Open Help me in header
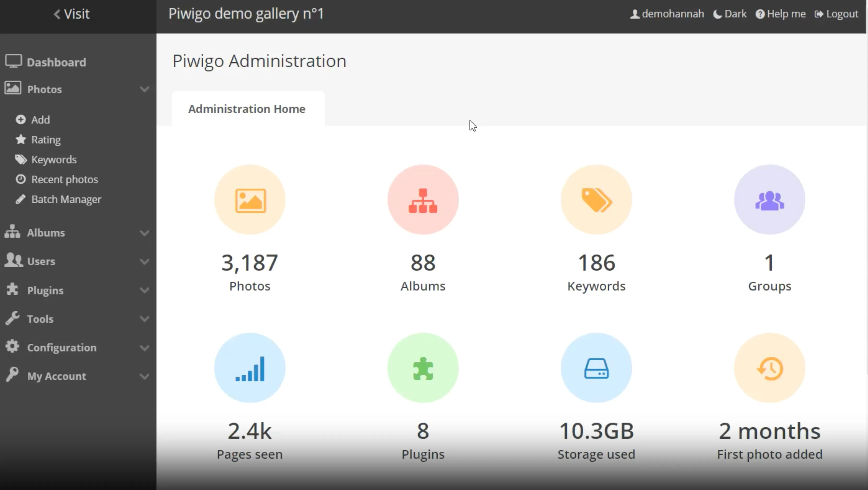The width and height of the screenshot is (868, 490). pyautogui.click(x=781, y=14)
